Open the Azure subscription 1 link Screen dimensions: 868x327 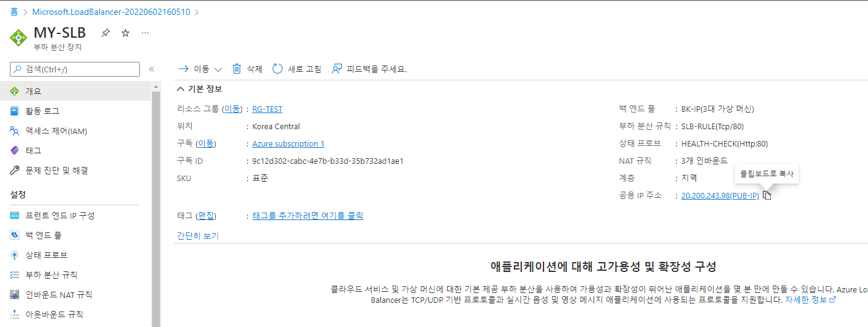coord(288,143)
